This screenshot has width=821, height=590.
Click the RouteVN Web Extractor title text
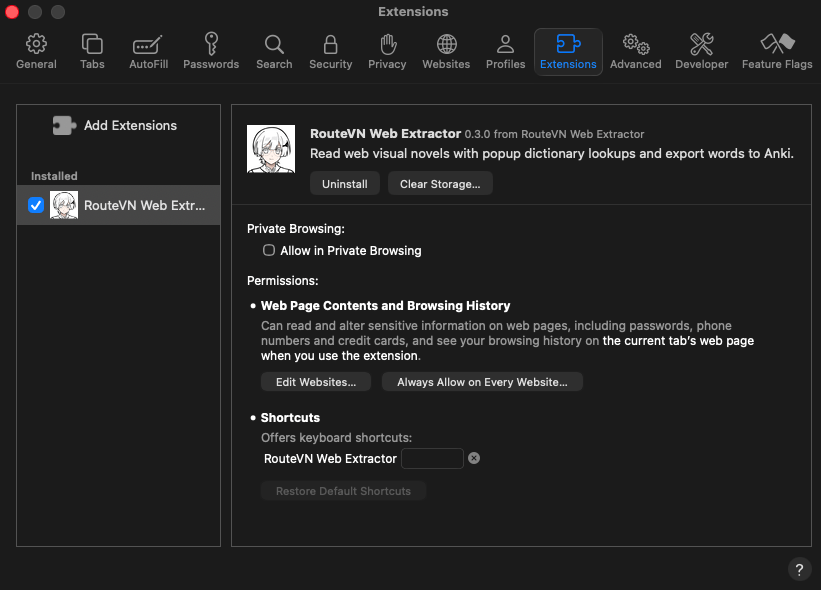coord(385,133)
